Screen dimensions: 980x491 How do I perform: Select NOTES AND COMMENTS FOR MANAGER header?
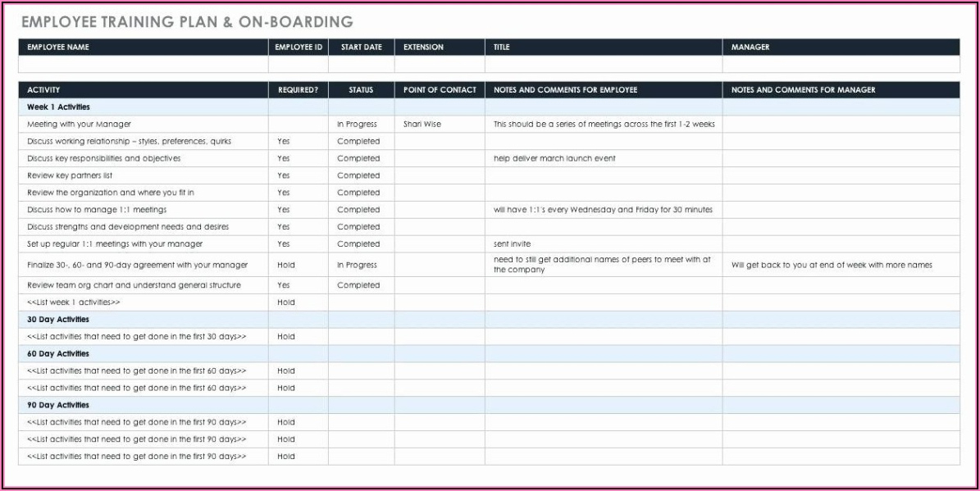click(x=841, y=90)
